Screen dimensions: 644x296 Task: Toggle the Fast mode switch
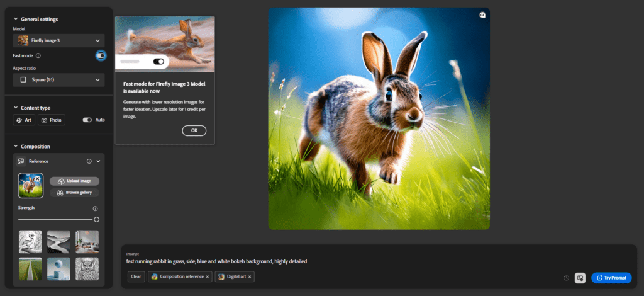[x=101, y=55]
